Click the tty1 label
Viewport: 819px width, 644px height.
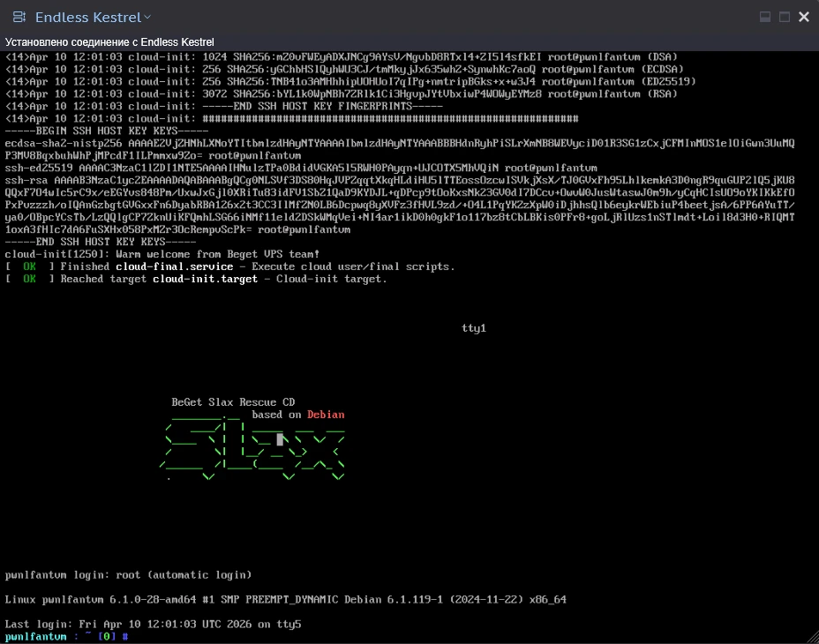click(474, 328)
